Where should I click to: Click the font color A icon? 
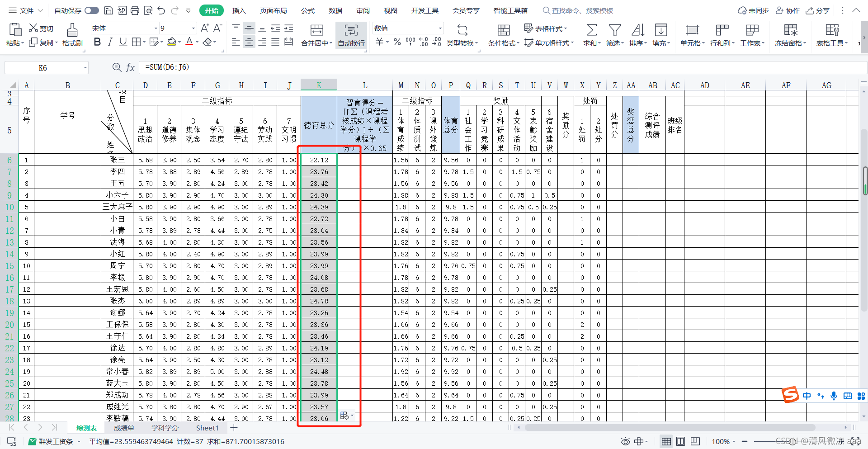(x=189, y=42)
